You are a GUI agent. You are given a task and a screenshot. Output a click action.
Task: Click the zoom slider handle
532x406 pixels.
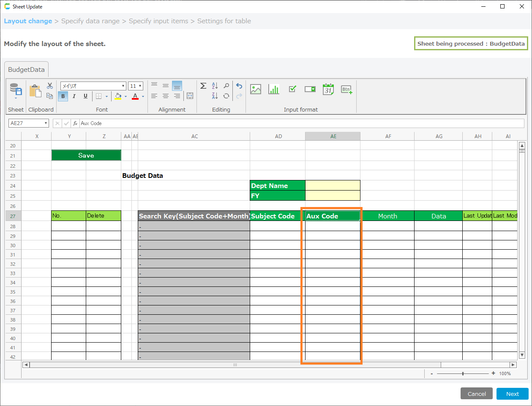pos(463,373)
